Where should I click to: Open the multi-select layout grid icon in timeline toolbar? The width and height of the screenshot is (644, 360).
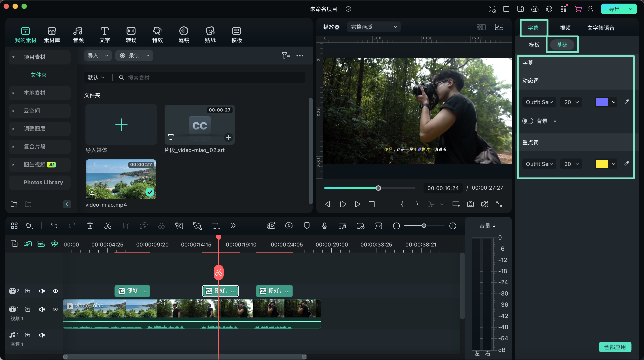point(14,226)
